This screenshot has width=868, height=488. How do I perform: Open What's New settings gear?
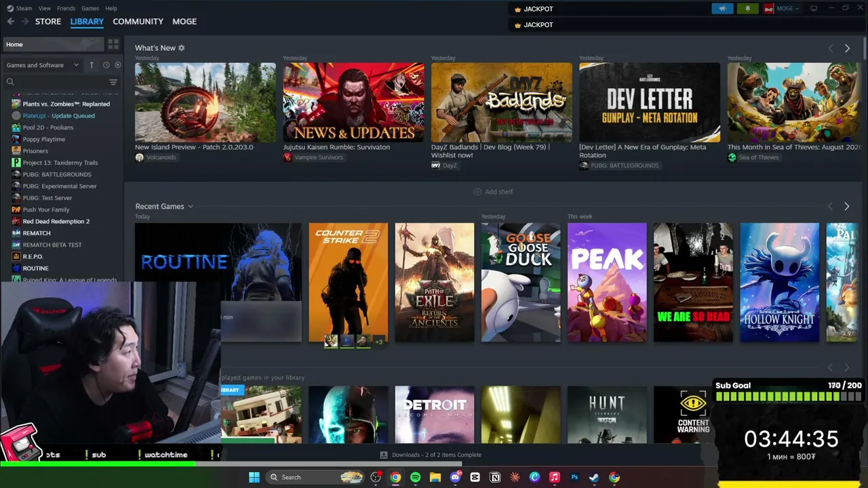pyautogui.click(x=181, y=48)
